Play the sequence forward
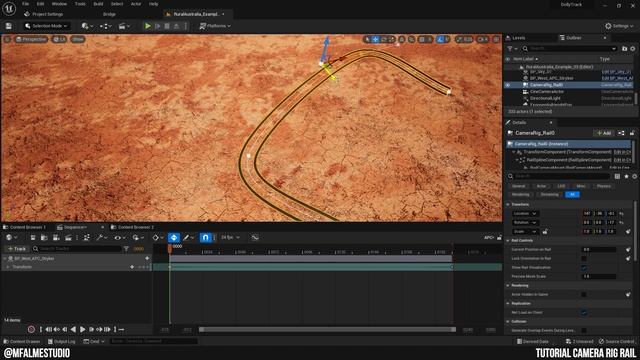 pyautogui.click(x=82, y=329)
